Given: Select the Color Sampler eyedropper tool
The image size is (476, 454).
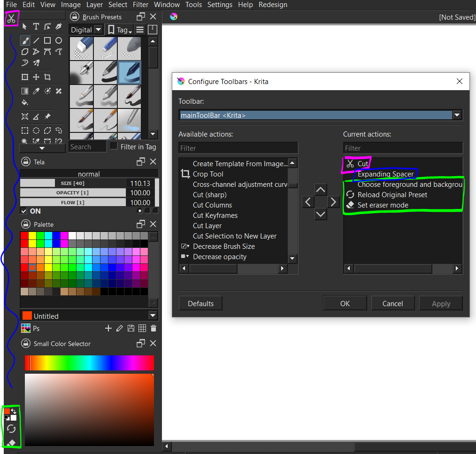Looking at the screenshot, I should [36, 91].
